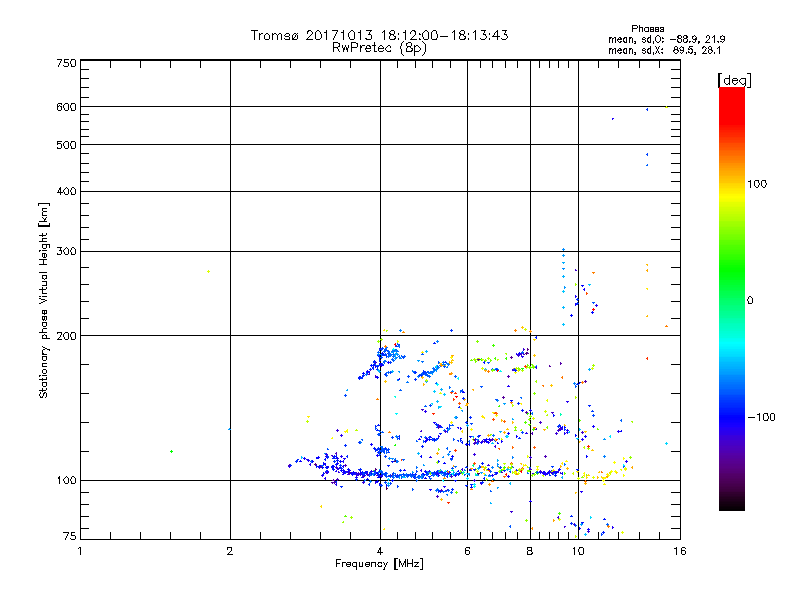Click the x-axis tick label '16'
The image size is (800, 600).
[x=680, y=551]
